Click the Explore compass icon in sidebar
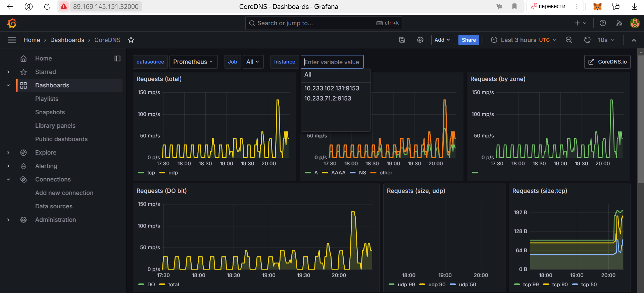The image size is (644, 293). coord(23,153)
